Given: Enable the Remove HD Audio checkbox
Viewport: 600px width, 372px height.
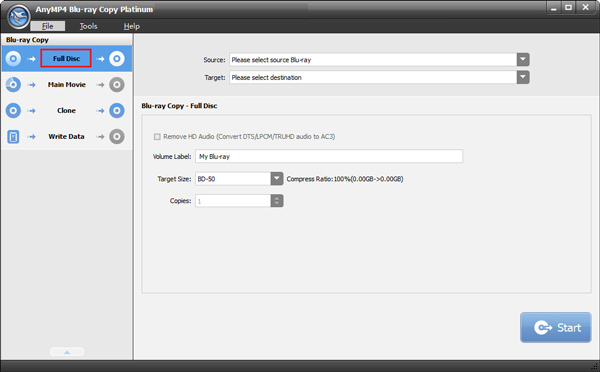Looking at the screenshot, I should click(157, 137).
